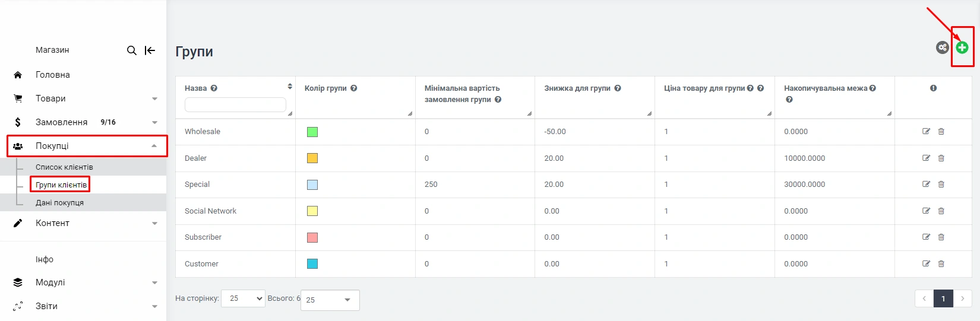The height and width of the screenshot is (321, 980).
Task: Open Список клієнтів submenu item
Action: (x=64, y=167)
